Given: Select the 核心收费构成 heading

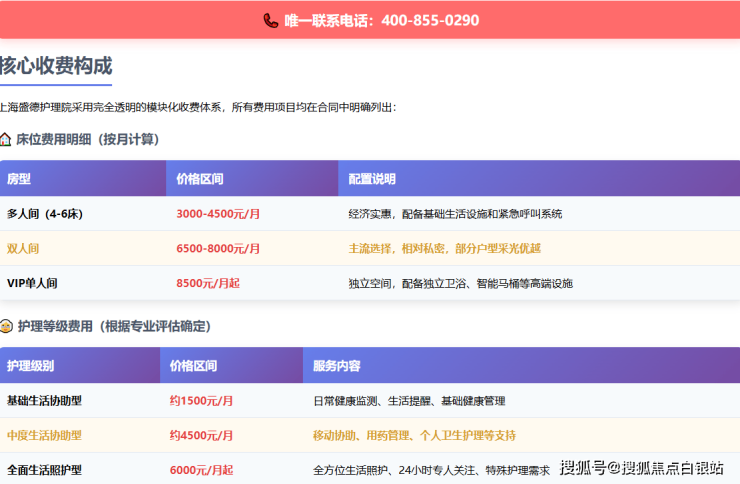Looking at the screenshot, I should 56,66.
